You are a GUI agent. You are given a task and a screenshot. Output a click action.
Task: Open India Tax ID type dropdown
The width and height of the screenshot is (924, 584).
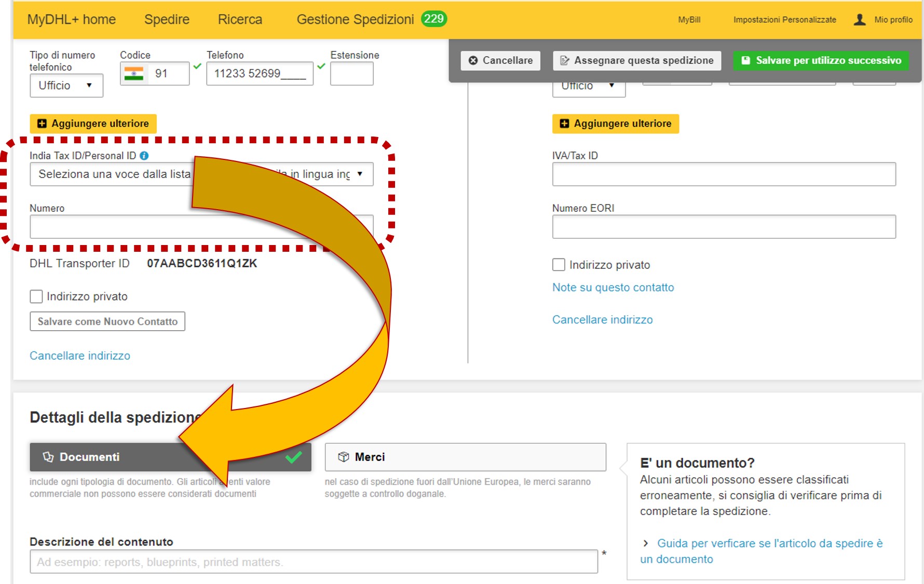coord(201,174)
